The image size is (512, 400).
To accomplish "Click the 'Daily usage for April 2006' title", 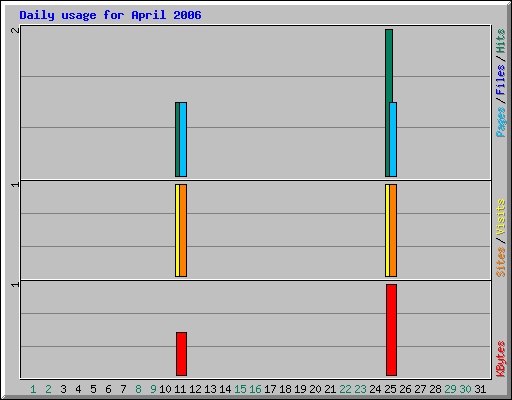I will coord(110,15).
